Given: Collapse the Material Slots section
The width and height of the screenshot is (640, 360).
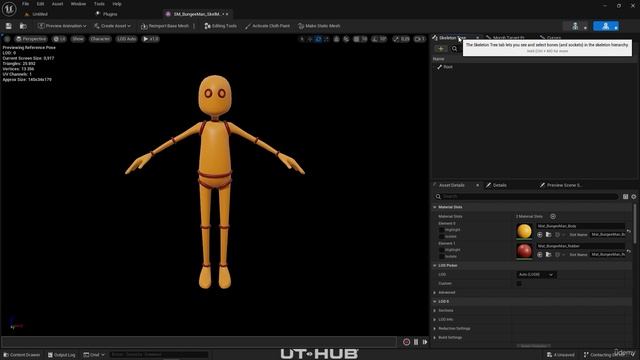Looking at the screenshot, I should coord(435,207).
